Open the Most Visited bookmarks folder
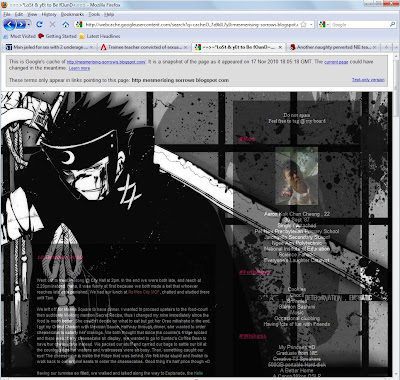The height and width of the screenshot is (380, 400). pos(19,36)
